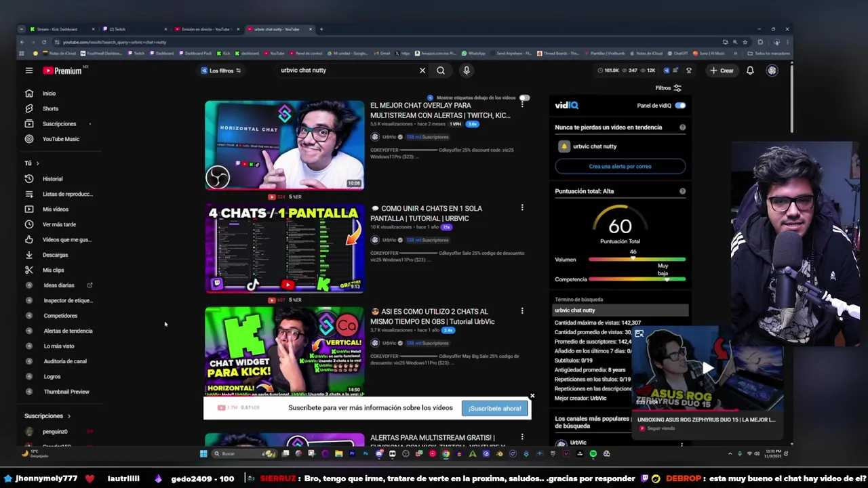
Task: Click the help icon beside Puntuación total
Action: click(682, 191)
